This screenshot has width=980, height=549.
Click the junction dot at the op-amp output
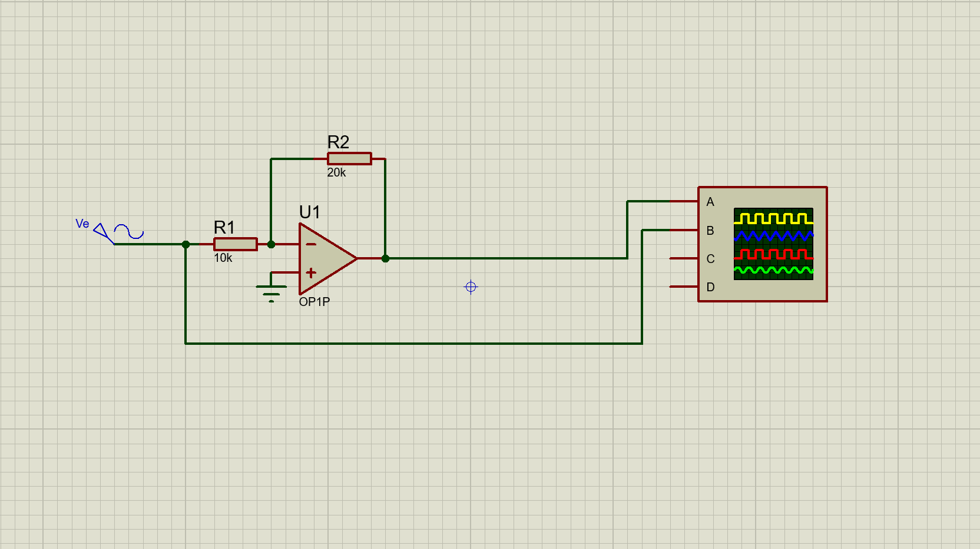coord(385,258)
